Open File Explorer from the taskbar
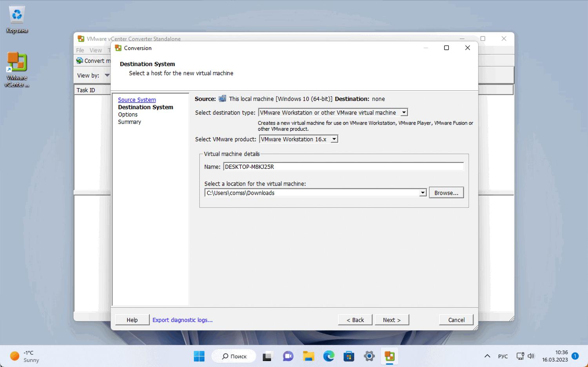 [x=309, y=356]
